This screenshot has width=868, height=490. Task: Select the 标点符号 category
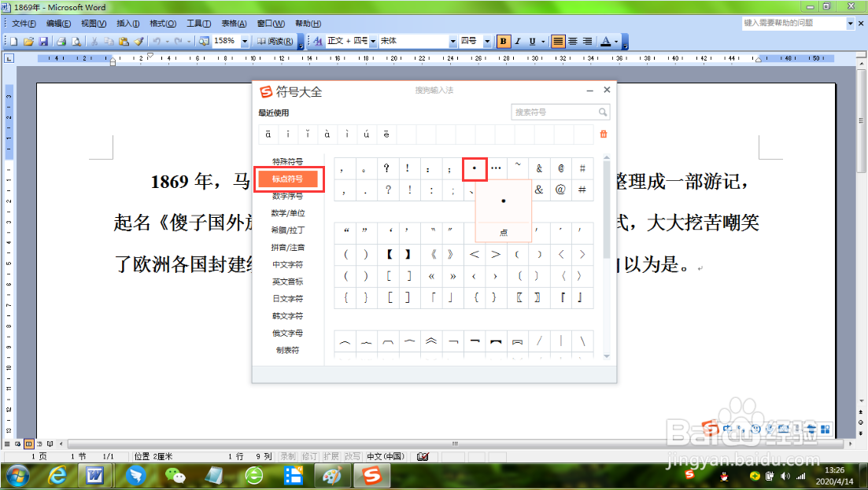coord(288,179)
